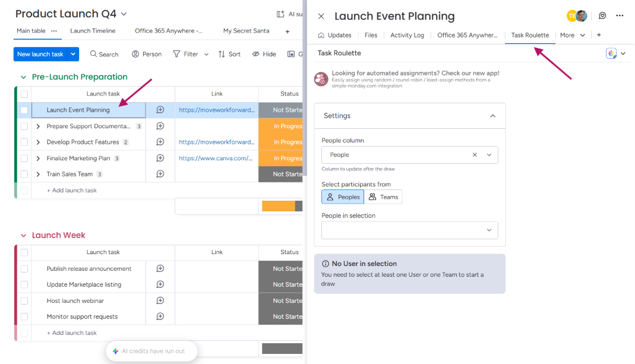Click the Sort tool
635x364 pixels.
tap(229, 54)
